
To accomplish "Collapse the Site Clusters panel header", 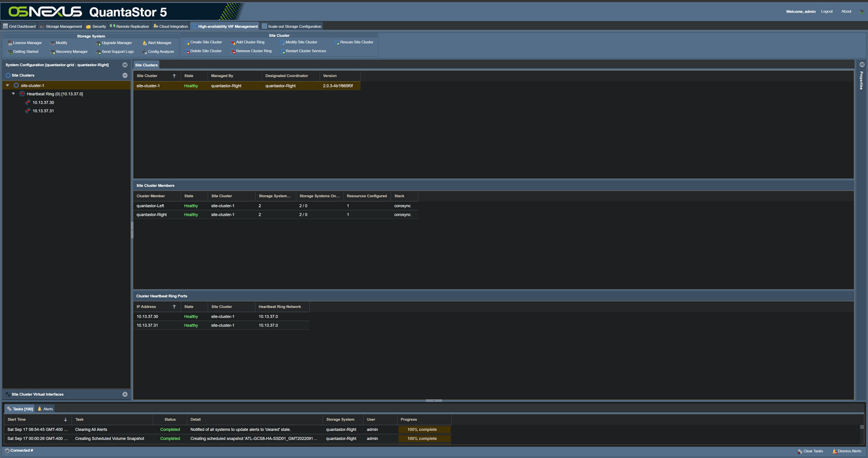I will tap(125, 75).
